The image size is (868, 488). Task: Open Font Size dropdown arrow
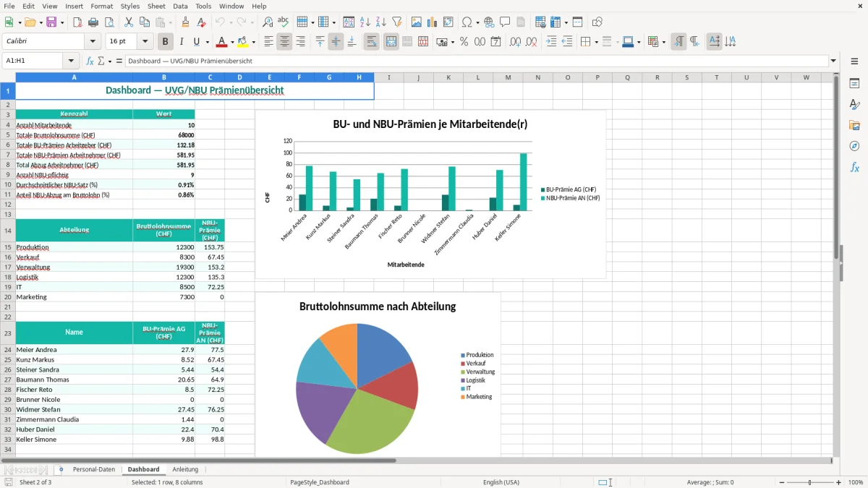[145, 42]
